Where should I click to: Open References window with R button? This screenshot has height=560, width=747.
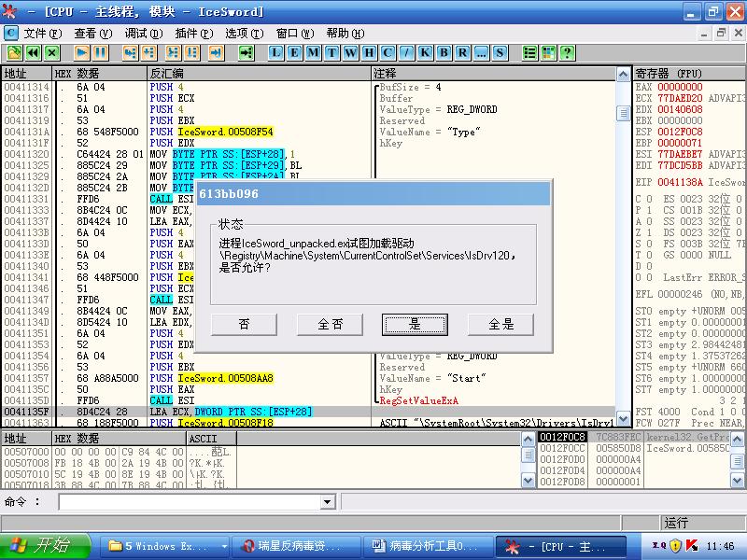pos(462,53)
